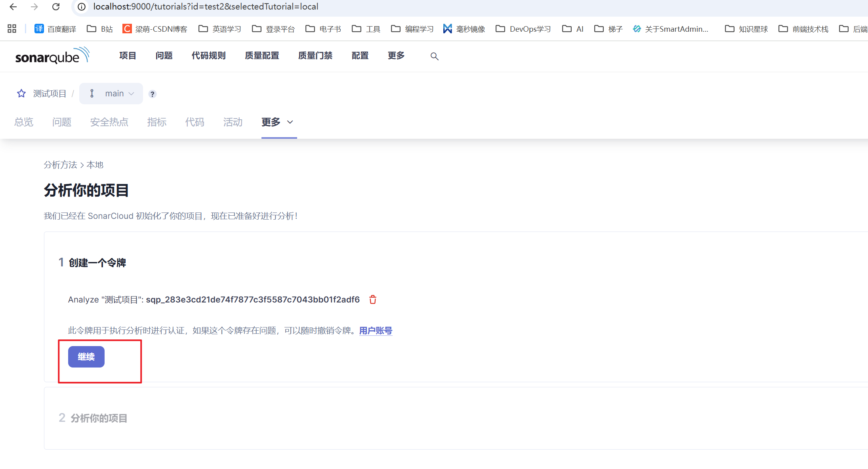Viewport: 868px width, 469px height.
Task: Click the site info icon in address bar
Action: [82, 7]
